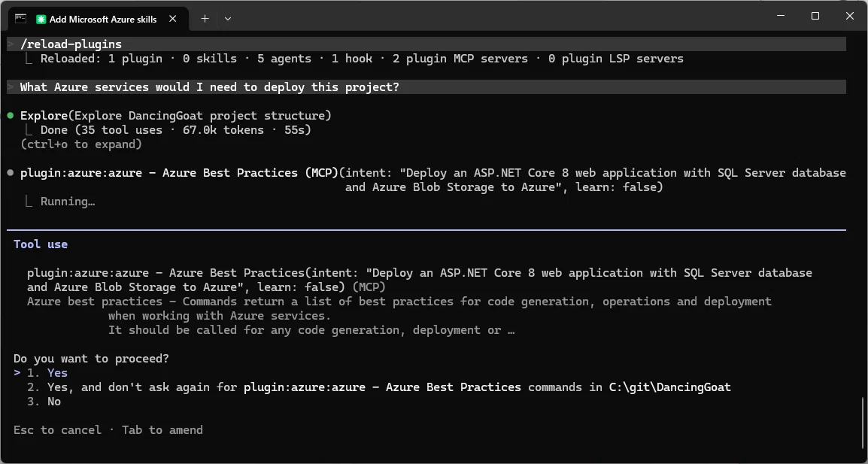Image resolution: width=868 pixels, height=464 pixels.
Task: Click 'Do you want to proceed?' text
Action: click(x=91, y=358)
